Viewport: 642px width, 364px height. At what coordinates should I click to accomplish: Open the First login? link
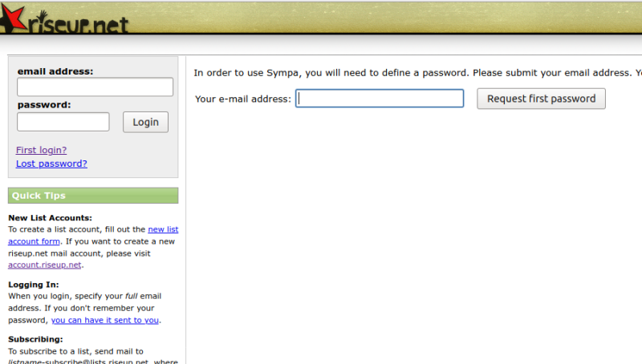(x=41, y=150)
